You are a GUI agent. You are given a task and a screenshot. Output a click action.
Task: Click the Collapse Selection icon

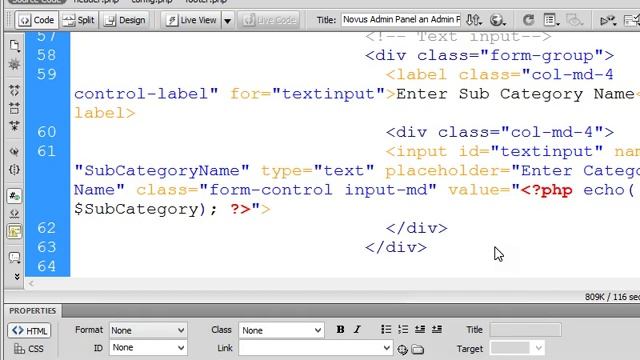click(14, 108)
